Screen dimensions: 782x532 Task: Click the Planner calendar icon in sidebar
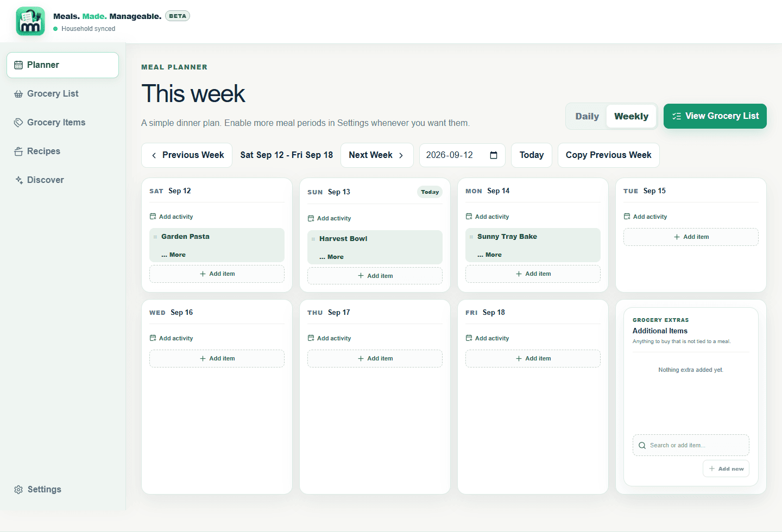pos(18,65)
